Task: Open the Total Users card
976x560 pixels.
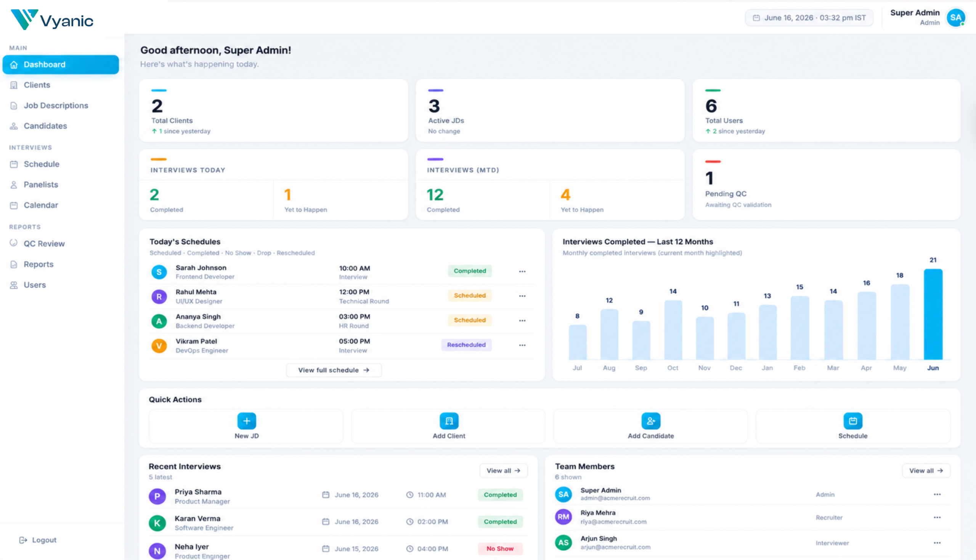Action: point(827,111)
